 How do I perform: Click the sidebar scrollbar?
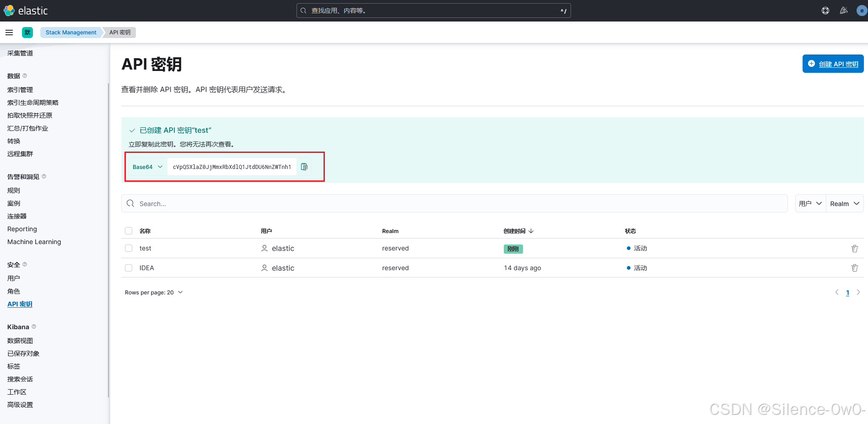pos(108,240)
